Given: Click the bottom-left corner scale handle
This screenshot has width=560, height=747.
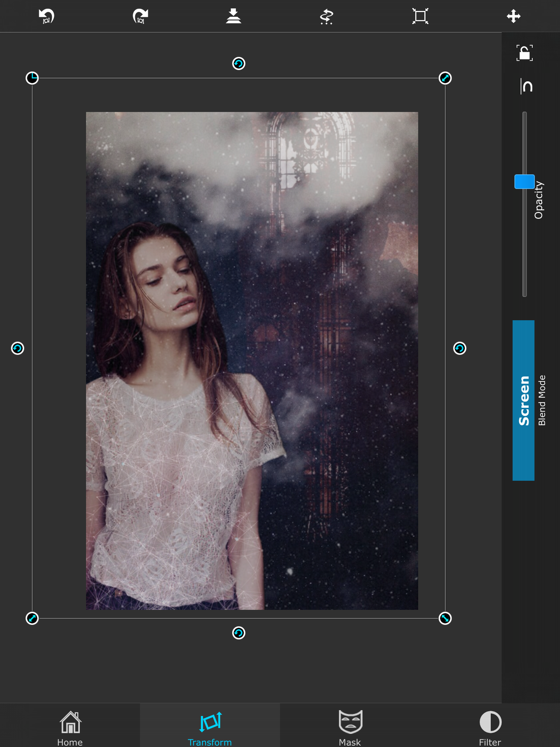Looking at the screenshot, I should (32, 618).
